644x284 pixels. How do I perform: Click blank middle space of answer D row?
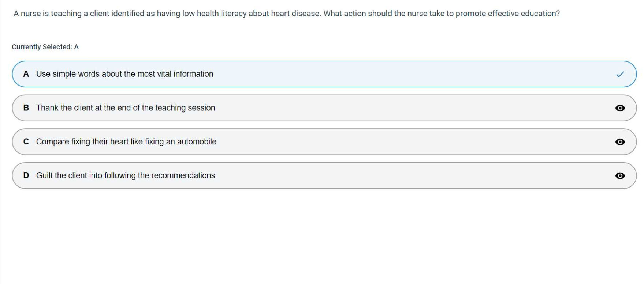403,176
